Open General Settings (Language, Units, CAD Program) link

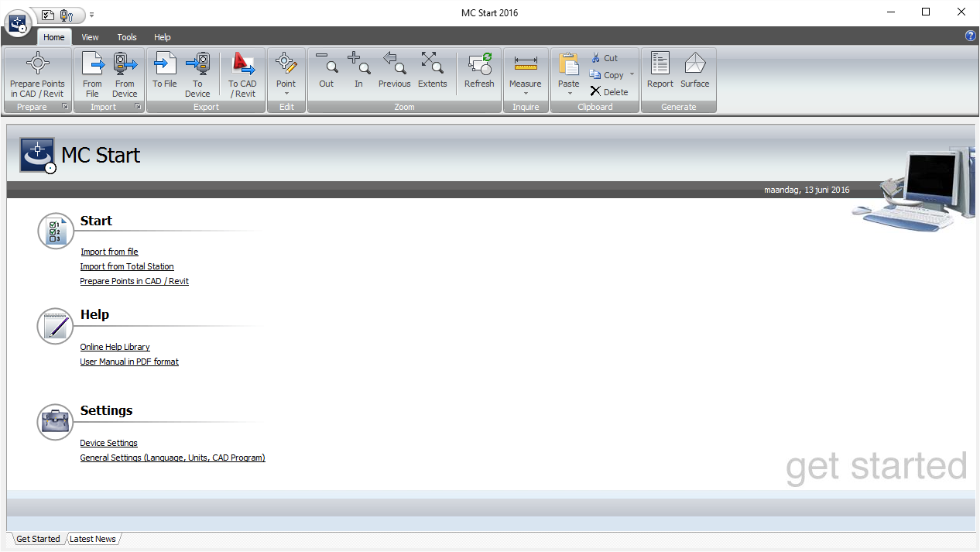(173, 458)
